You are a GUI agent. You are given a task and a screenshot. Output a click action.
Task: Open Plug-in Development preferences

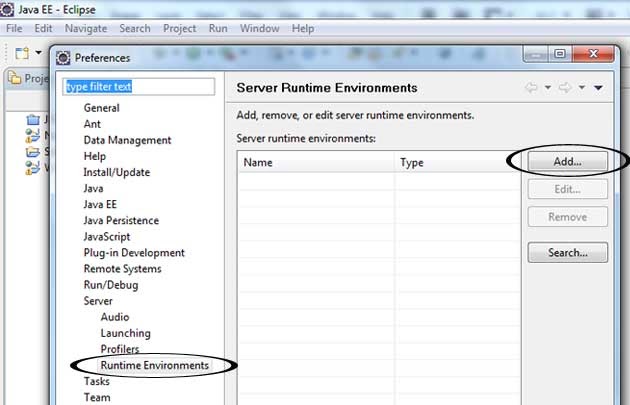tap(134, 253)
